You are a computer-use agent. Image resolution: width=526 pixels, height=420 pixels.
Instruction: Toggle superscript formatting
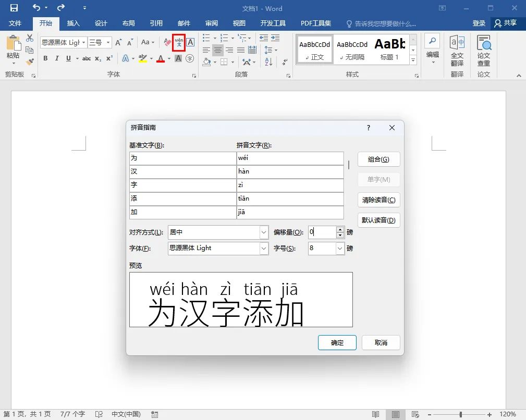coord(109,58)
